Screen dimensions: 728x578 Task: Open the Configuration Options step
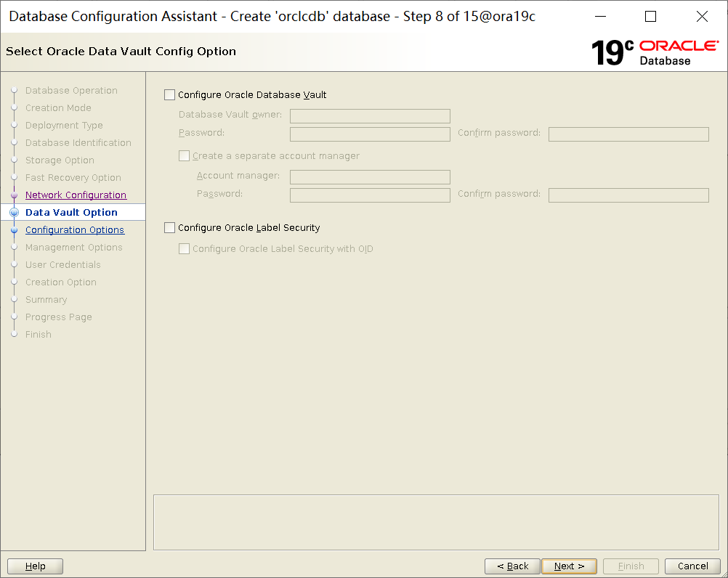(x=75, y=229)
